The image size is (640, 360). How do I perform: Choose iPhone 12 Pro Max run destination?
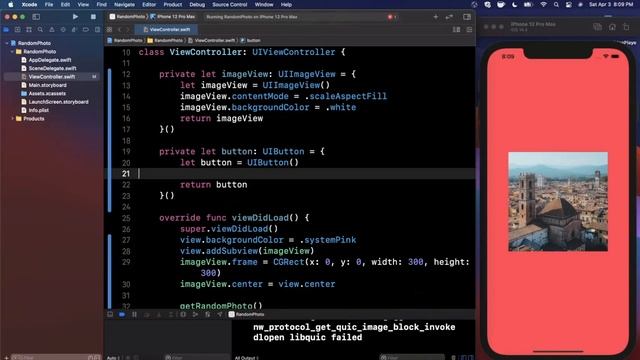point(173,17)
